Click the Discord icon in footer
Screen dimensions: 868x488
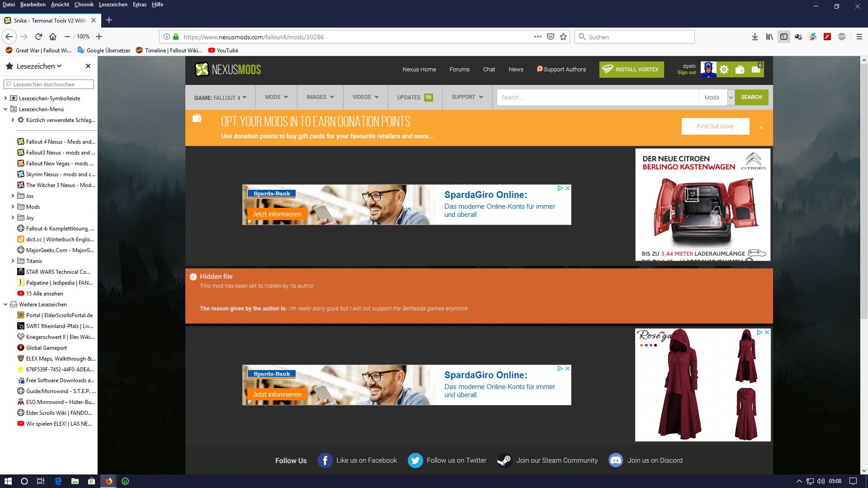615,460
